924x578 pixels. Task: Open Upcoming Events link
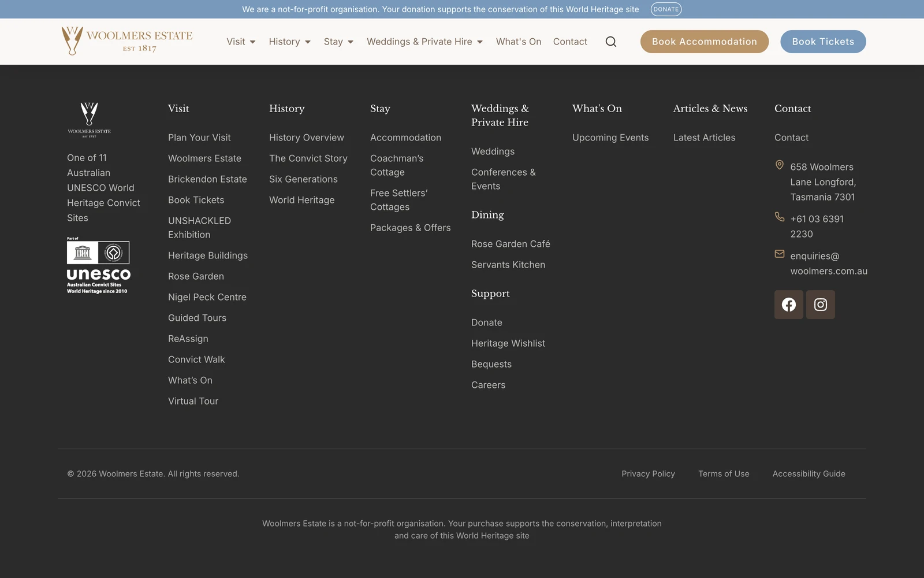click(610, 138)
